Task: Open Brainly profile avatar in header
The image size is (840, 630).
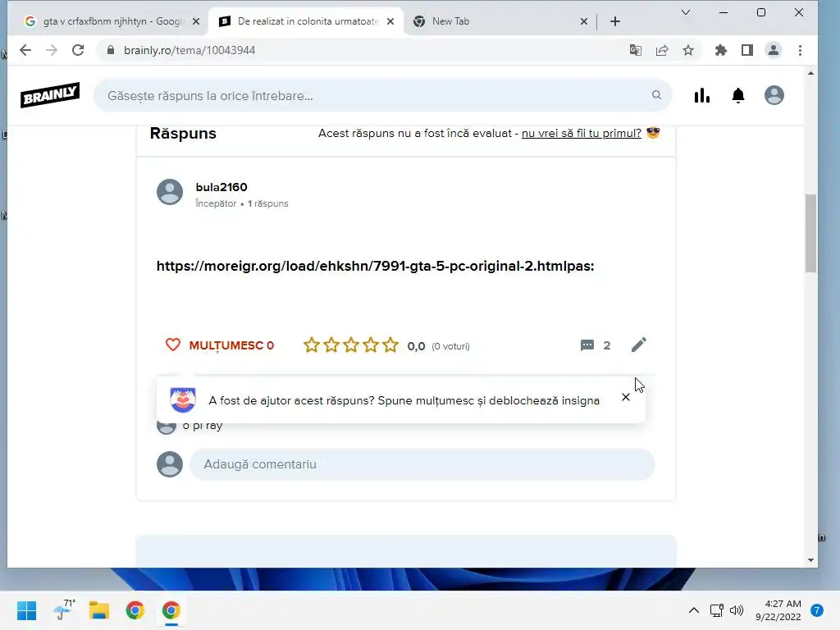Action: [774, 95]
